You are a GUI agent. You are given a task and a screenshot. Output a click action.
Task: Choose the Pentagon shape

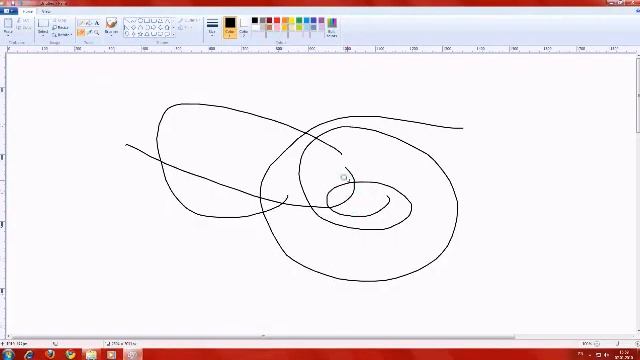point(140,28)
